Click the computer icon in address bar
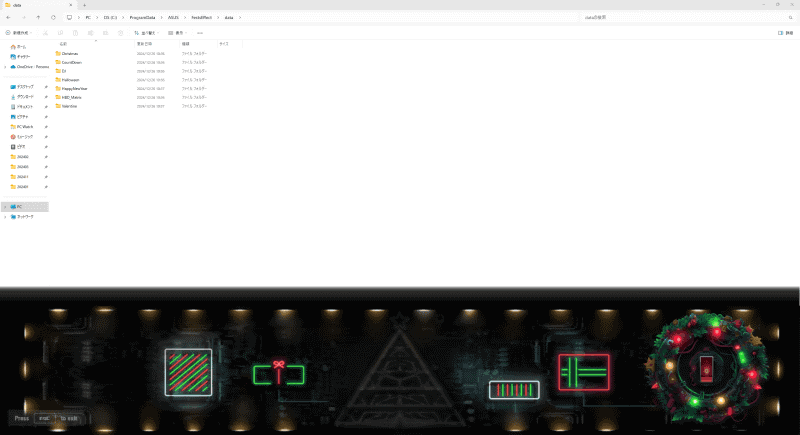Viewport: 800px width, 435px height. [x=69, y=17]
